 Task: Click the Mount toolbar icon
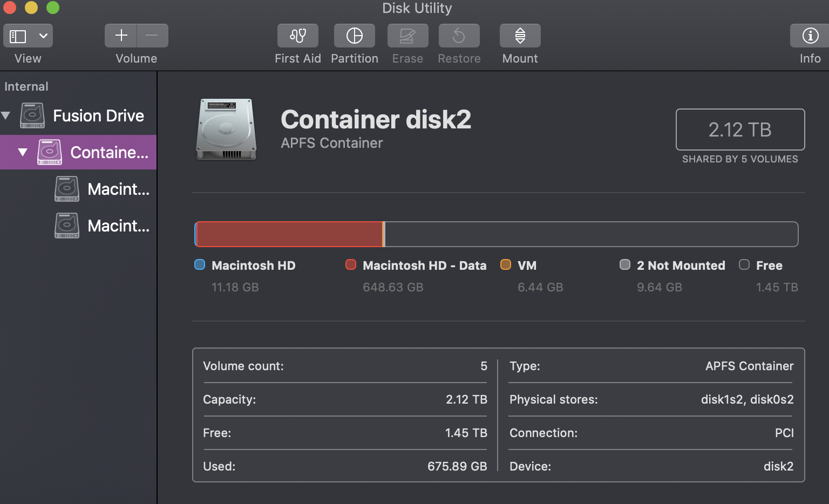coord(520,36)
